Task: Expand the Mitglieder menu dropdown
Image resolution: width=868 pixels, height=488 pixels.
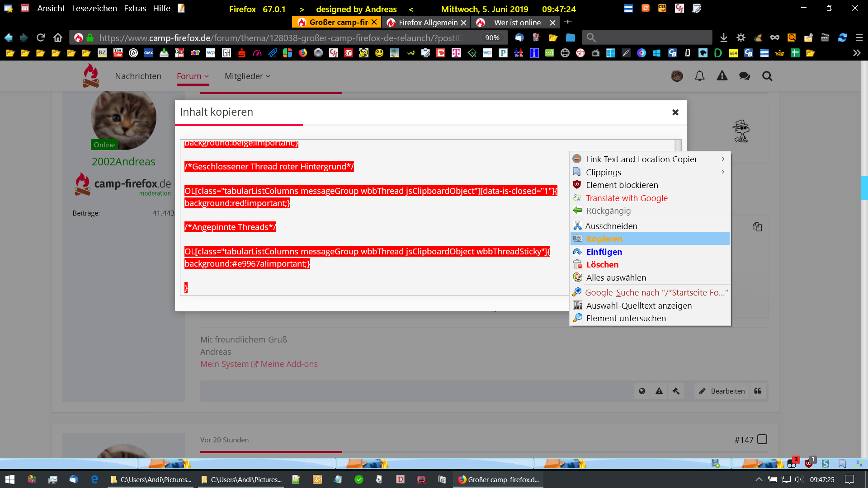Action: pyautogui.click(x=247, y=76)
